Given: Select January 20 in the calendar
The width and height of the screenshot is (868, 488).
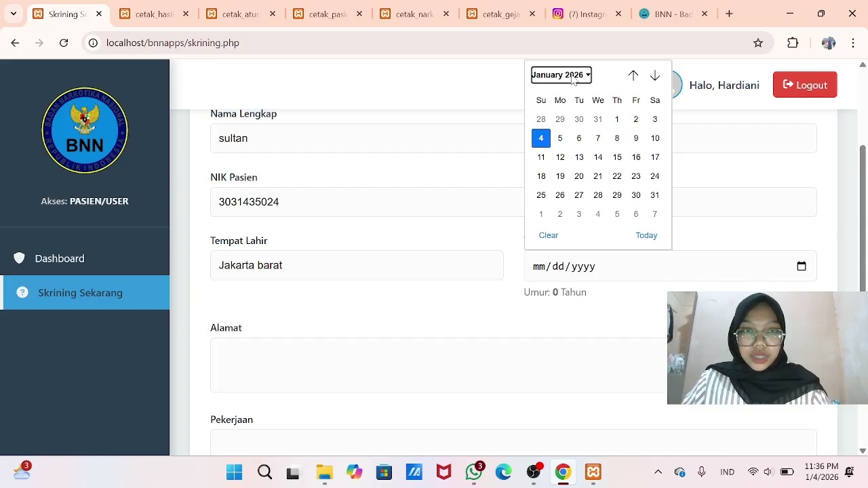Looking at the screenshot, I should [x=578, y=176].
